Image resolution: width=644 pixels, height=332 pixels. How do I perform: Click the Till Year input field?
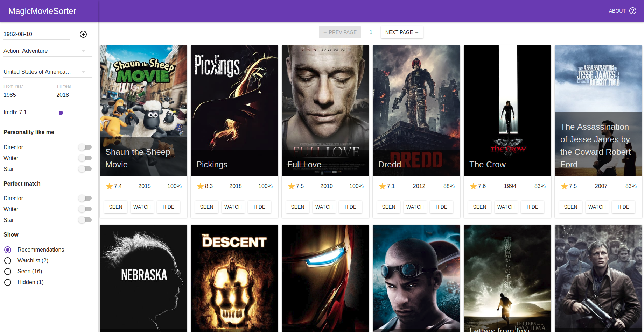click(x=74, y=95)
